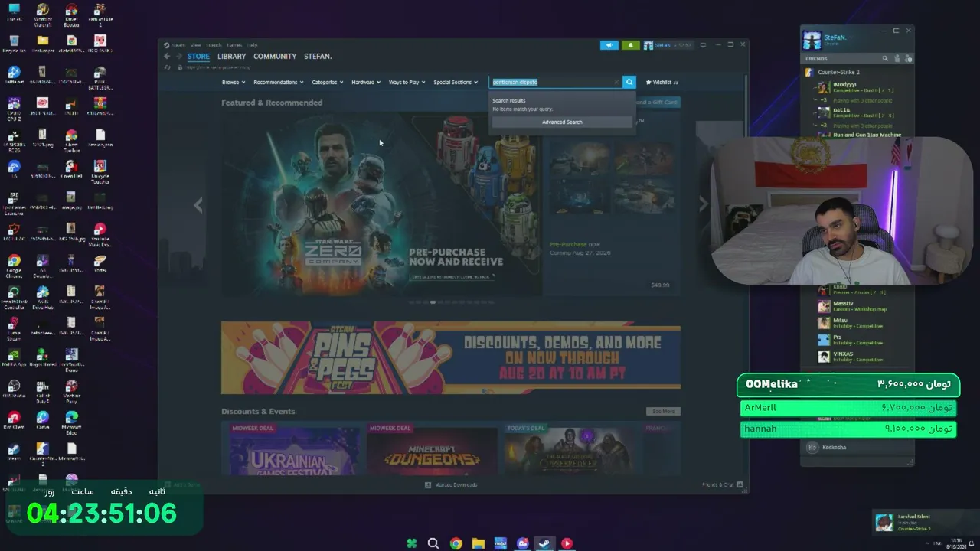Open Steam announcements megaphone button
The height and width of the screenshot is (551, 980).
609,45
